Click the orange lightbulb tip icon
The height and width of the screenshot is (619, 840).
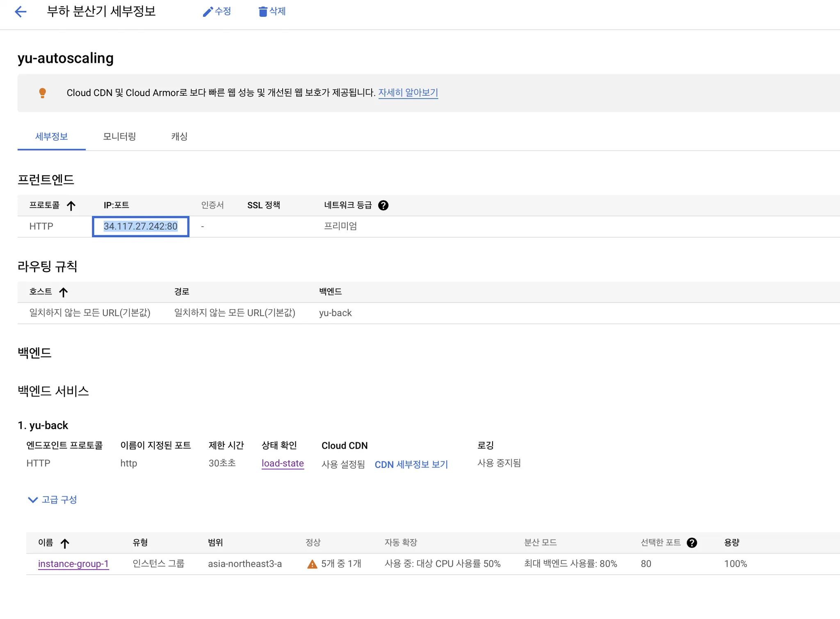pos(42,93)
